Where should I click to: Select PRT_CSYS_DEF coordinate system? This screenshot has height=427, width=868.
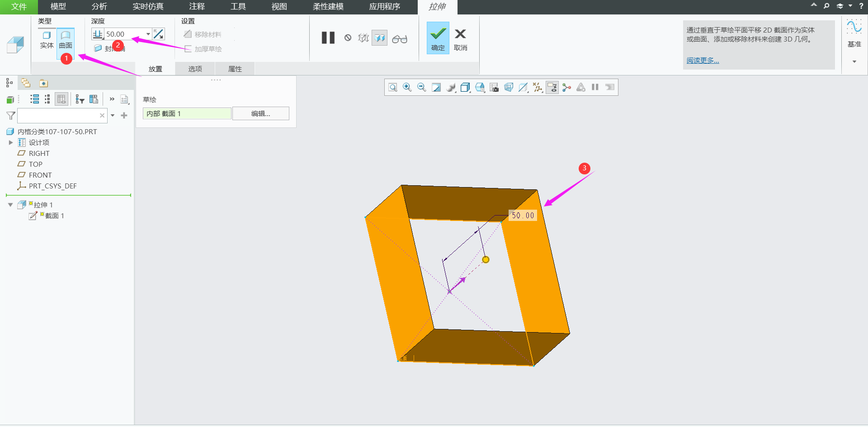point(52,186)
